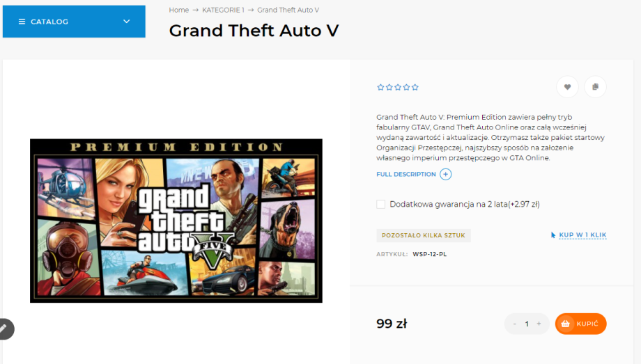Click the plus circle beside Full Description
Screen dimensions: 641x364
[x=446, y=174]
